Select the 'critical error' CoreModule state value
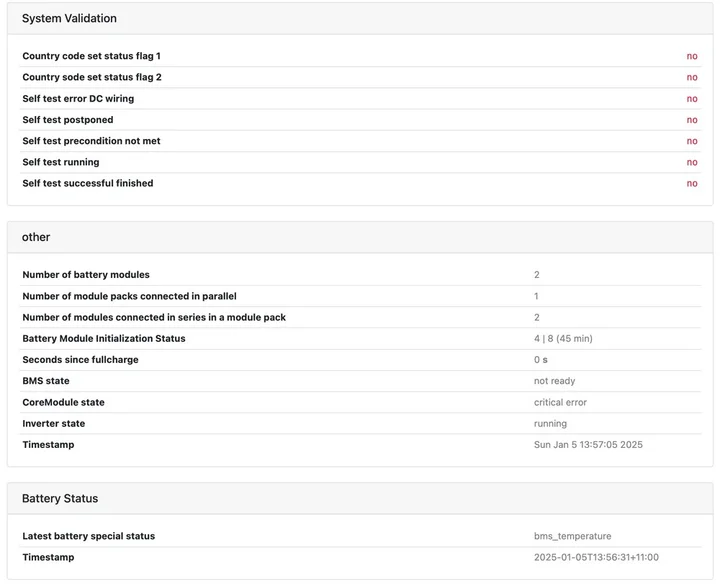This screenshot has width=720, height=586. point(560,402)
